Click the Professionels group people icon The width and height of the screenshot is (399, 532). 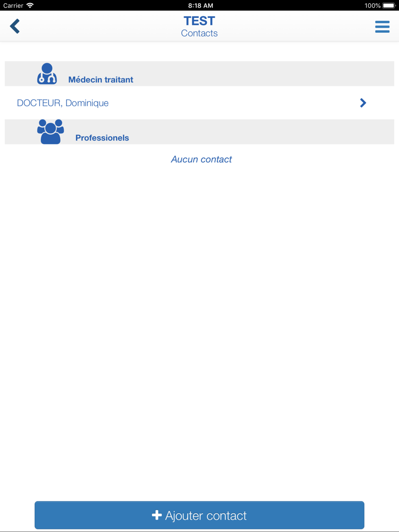tap(51, 132)
